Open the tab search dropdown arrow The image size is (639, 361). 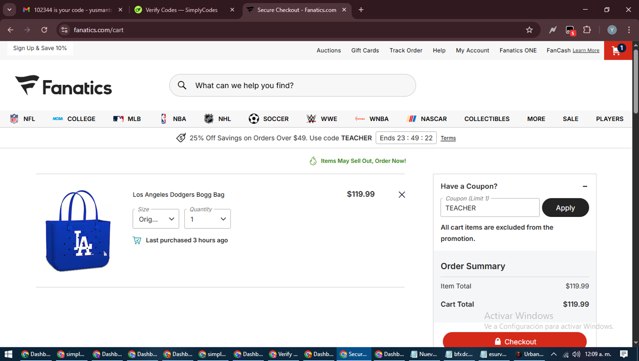pos(9,10)
